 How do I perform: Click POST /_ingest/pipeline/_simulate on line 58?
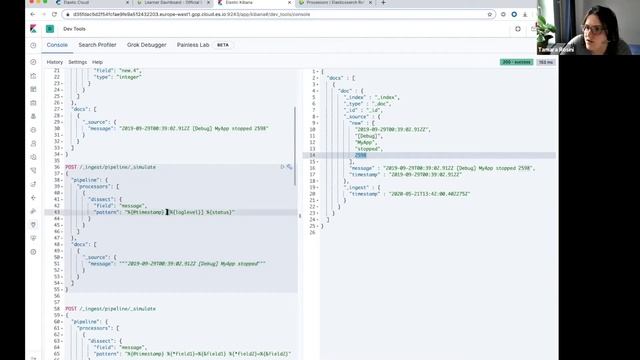pos(110,309)
